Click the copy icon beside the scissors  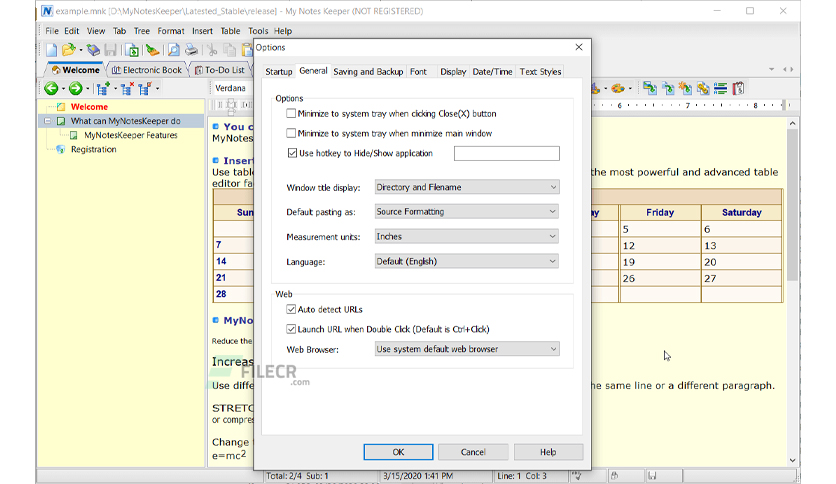pos(230,50)
